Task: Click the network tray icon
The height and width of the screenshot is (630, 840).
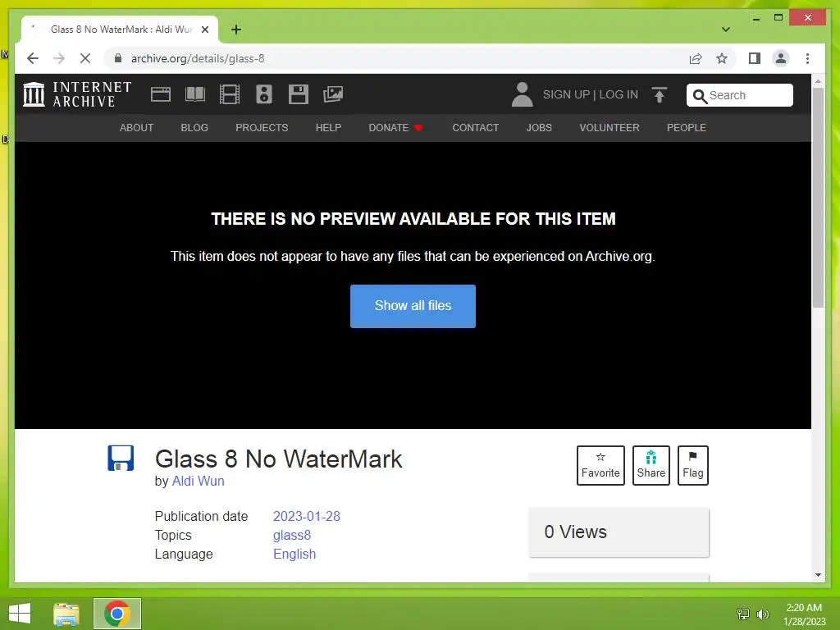Action: tap(743, 614)
